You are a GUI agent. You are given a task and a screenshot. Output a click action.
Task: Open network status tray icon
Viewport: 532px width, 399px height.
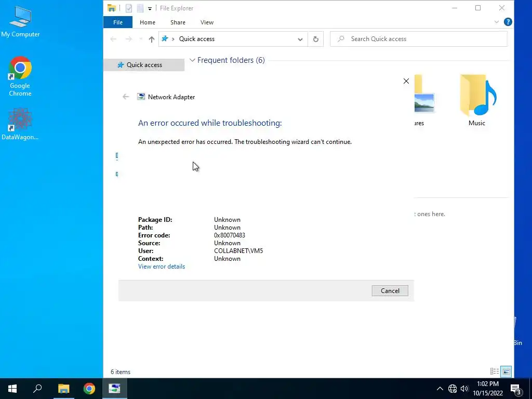click(453, 389)
